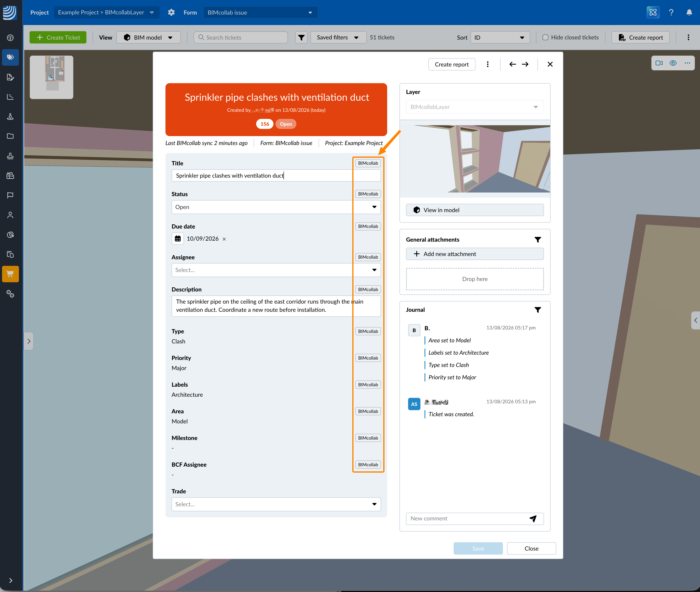
Task: Open the document edit icon in sidebar
Action: click(10, 77)
